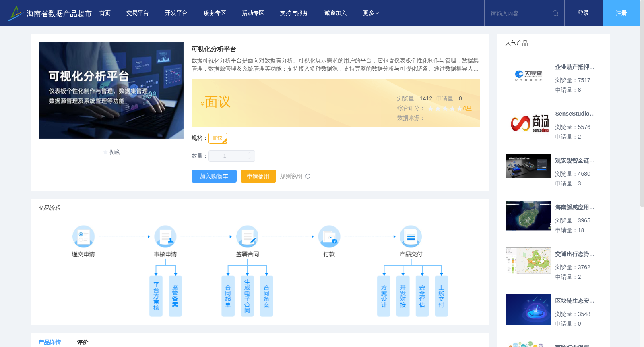Screen dimensions: 644x347
Task: Open the 交易平台 menu item
Action: point(138,13)
